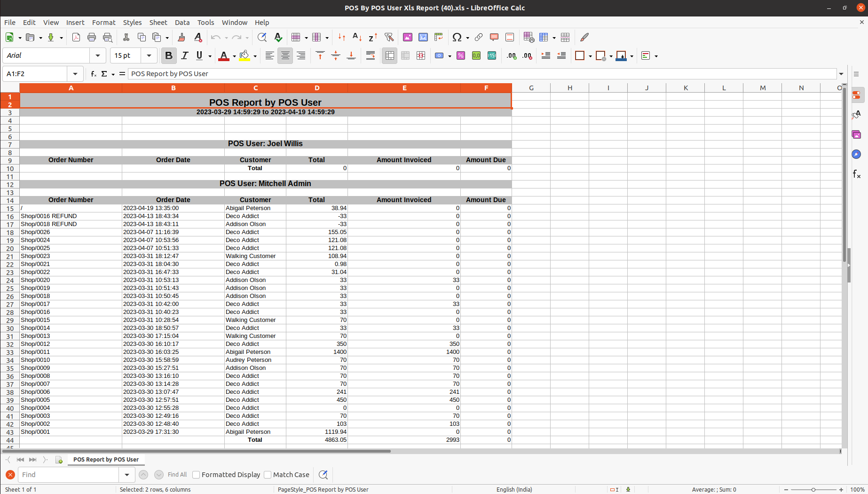Image resolution: width=868 pixels, height=494 pixels.
Task: Open Paste options dropdown arrow
Action: coord(167,38)
